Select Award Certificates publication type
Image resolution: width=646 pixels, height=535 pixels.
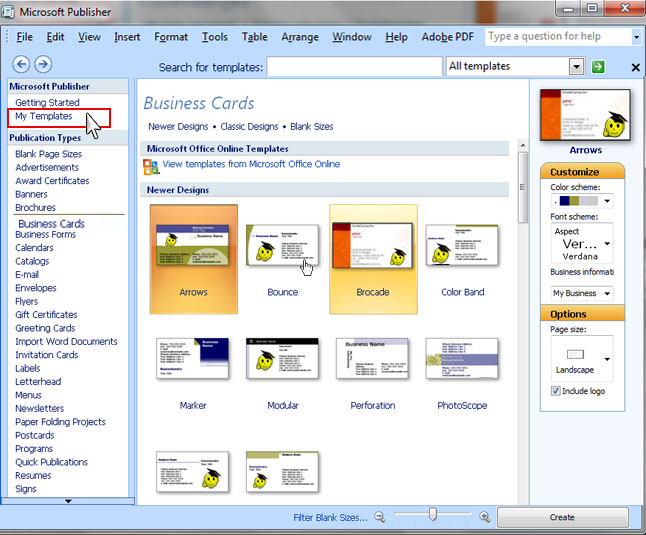click(52, 181)
